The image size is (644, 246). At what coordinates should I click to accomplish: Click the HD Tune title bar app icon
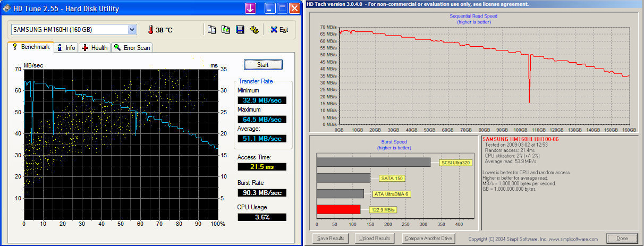point(7,9)
